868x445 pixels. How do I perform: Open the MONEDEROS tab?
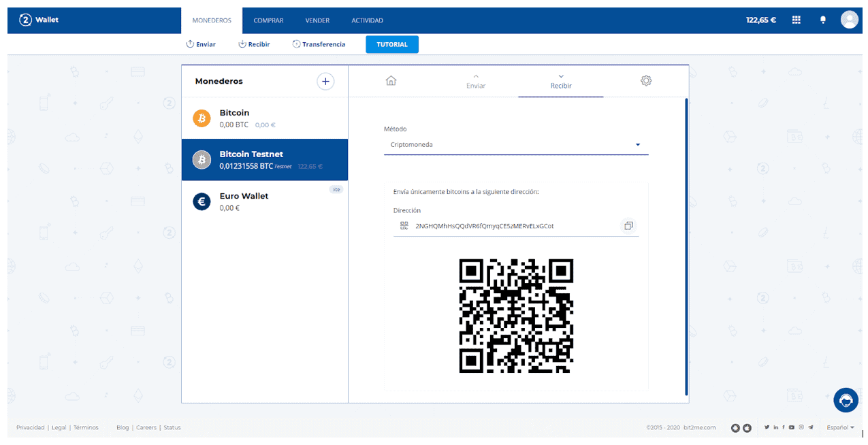point(212,20)
